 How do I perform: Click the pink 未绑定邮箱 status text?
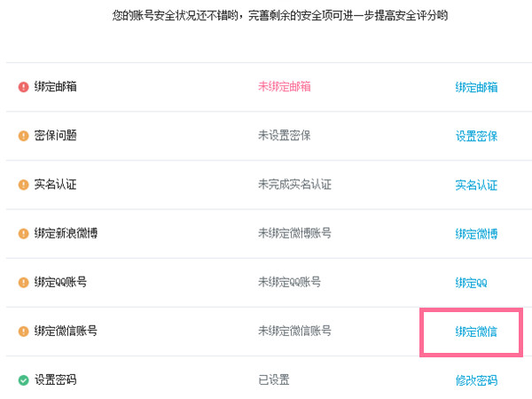pyautogui.click(x=284, y=87)
